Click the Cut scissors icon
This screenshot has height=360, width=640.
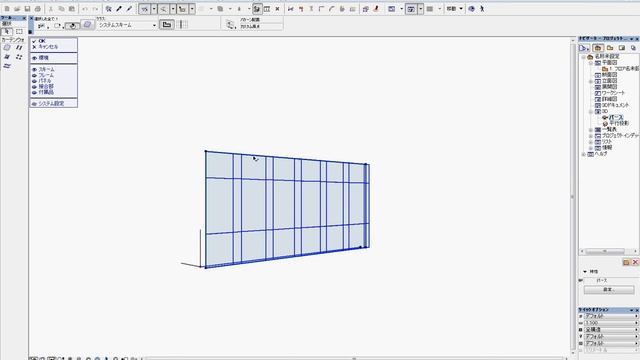pos(51,9)
